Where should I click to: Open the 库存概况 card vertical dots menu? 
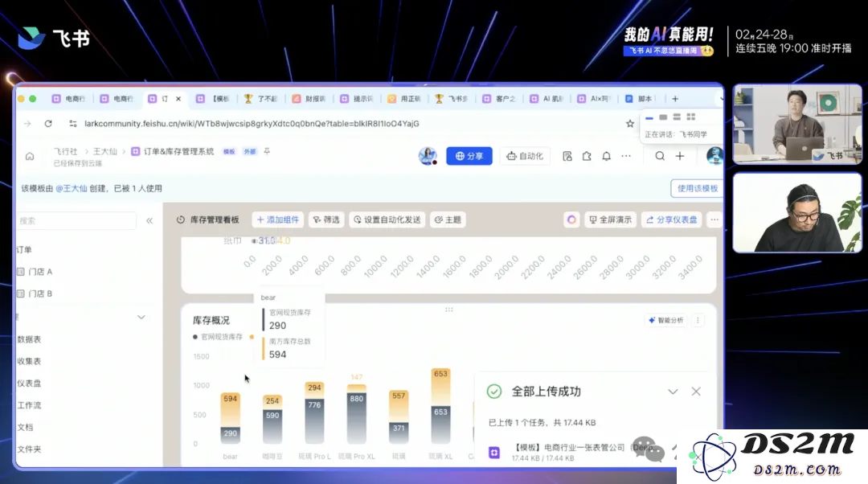(x=698, y=320)
